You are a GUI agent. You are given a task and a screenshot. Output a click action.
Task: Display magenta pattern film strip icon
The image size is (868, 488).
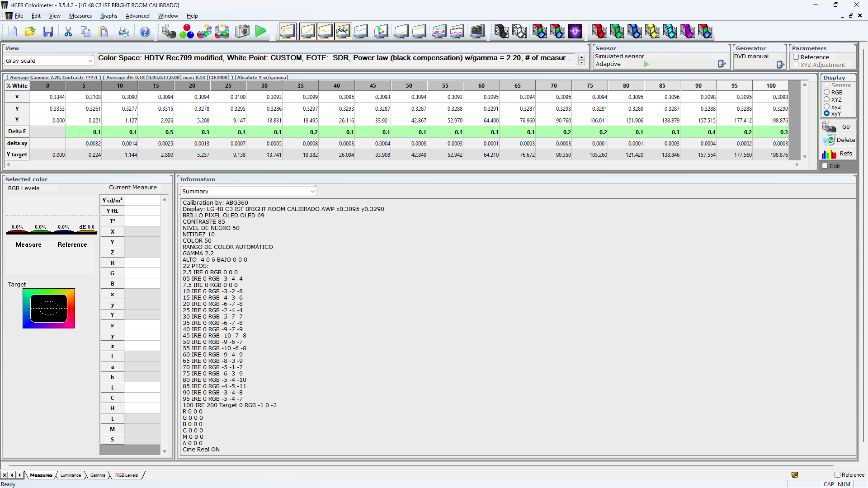[x=687, y=32]
